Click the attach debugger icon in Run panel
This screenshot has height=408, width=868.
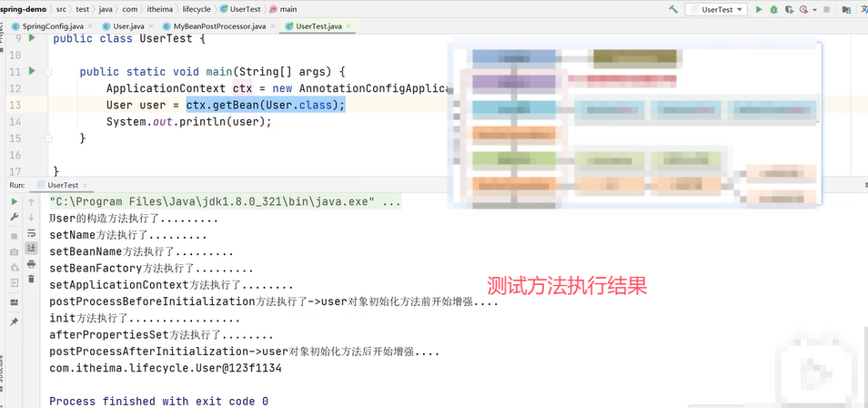tap(15, 267)
